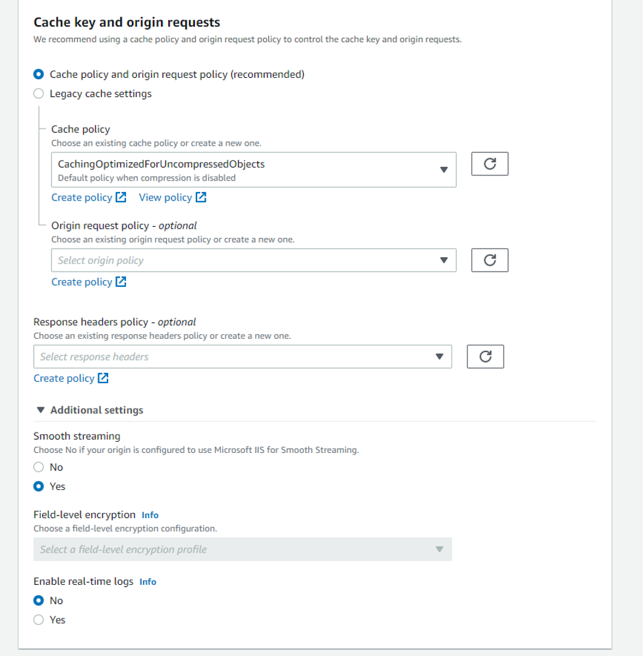Refresh the response headers policy list
The width and height of the screenshot is (644, 656).
click(485, 357)
